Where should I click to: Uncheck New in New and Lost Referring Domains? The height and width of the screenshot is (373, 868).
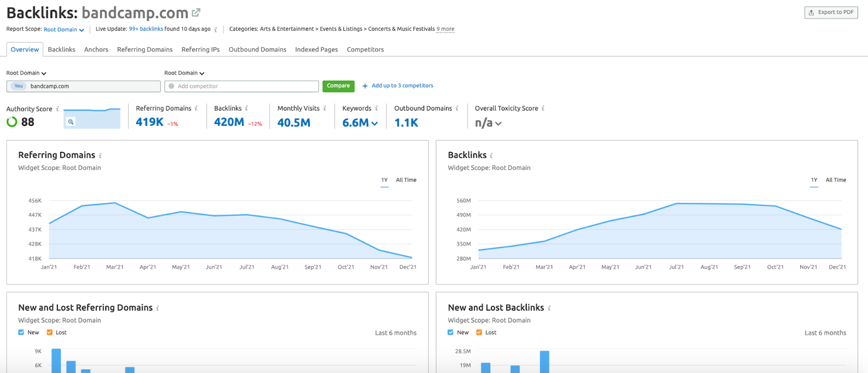click(21, 332)
